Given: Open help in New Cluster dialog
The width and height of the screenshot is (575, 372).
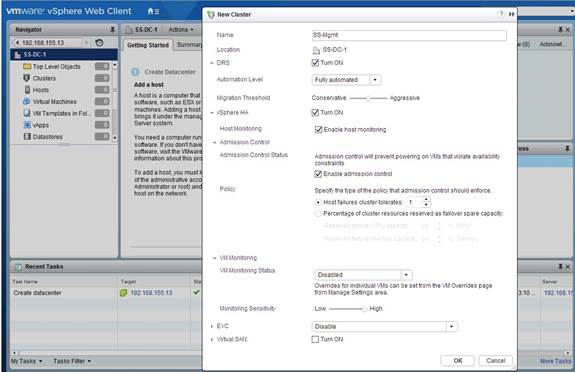Looking at the screenshot, I should click(x=501, y=14).
